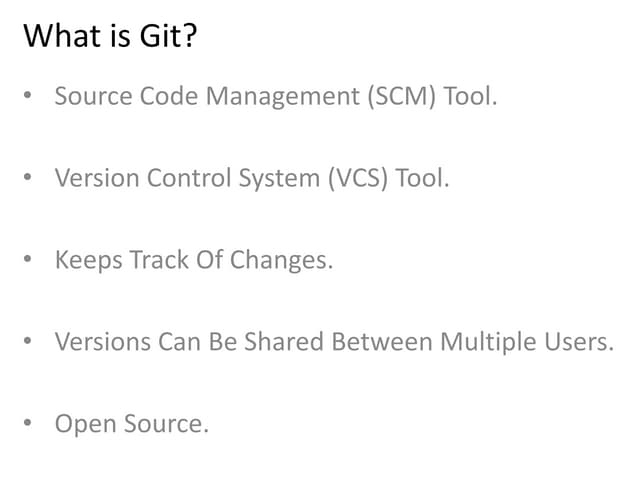Click the word "Track" in third bullet
This screenshot has height=480, width=640.
152,261
